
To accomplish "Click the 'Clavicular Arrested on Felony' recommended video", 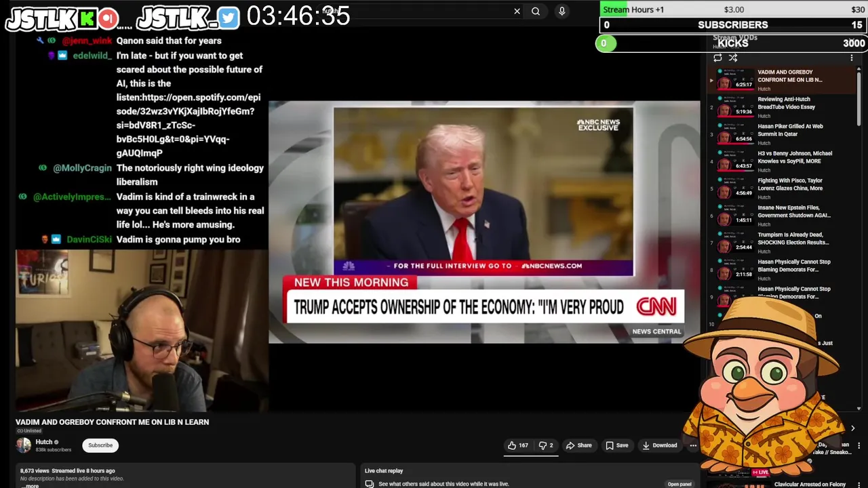I will (810, 484).
